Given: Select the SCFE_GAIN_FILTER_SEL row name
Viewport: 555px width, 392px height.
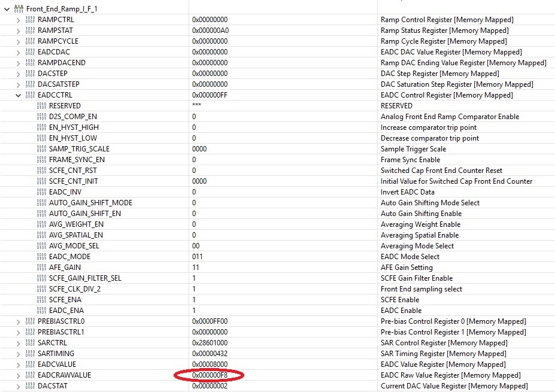Looking at the screenshot, I should pos(85,278).
